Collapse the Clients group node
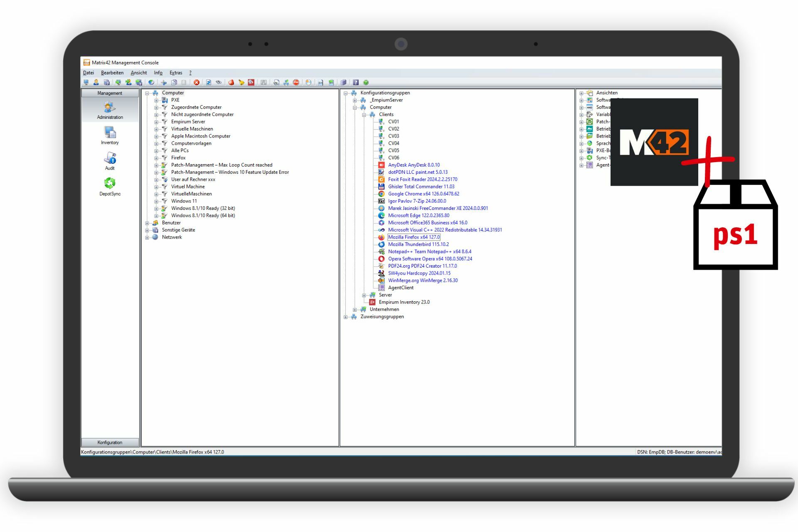 point(364,115)
